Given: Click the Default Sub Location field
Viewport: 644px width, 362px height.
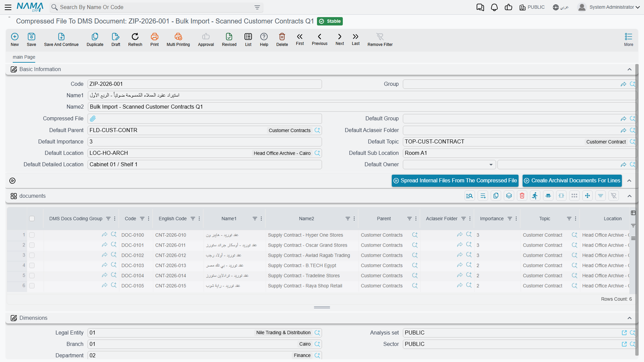Looking at the screenshot, I should point(520,153).
